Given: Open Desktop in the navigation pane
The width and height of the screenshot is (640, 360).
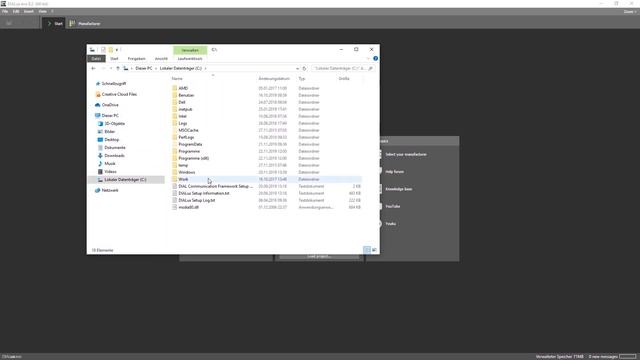Looking at the screenshot, I should click(111, 140).
